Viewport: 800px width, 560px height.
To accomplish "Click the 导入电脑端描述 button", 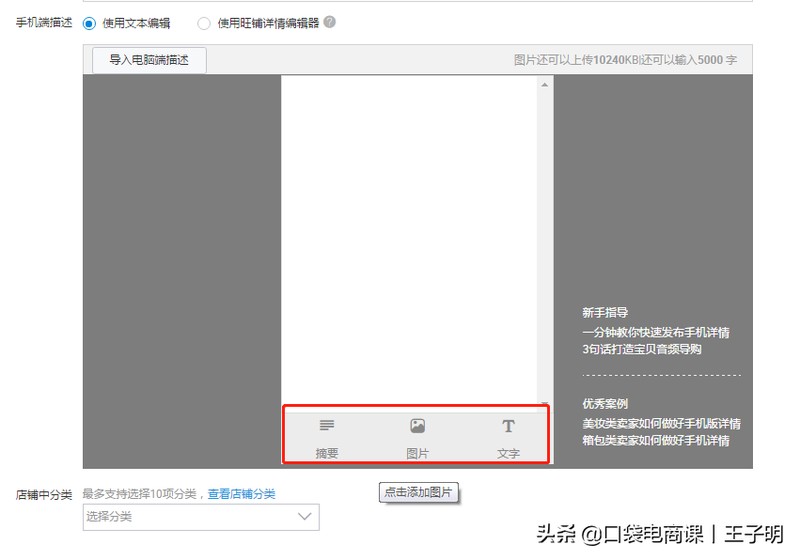I will 149,60.
